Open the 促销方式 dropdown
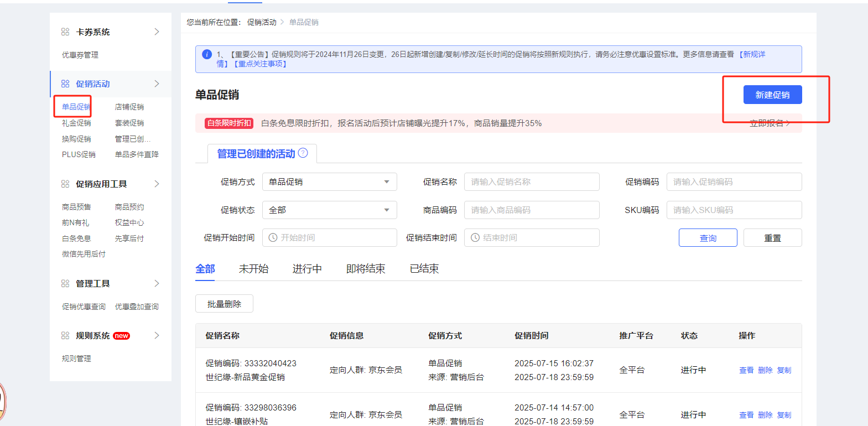868x426 pixels. (329, 182)
